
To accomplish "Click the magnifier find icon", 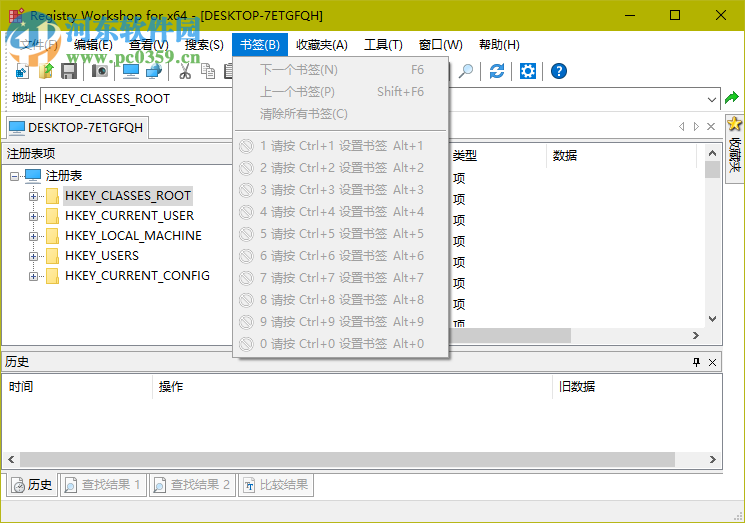I will coord(466,71).
